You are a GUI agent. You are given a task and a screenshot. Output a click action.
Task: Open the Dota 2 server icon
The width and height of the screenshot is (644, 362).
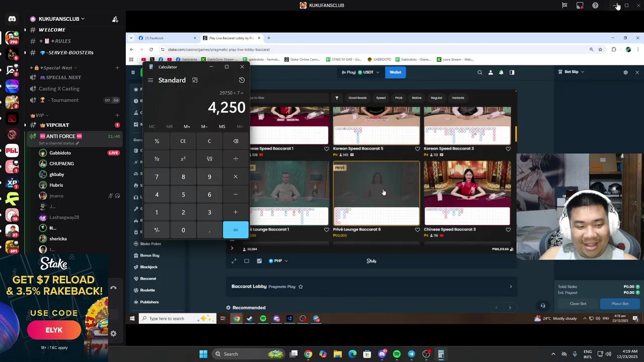point(12,119)
